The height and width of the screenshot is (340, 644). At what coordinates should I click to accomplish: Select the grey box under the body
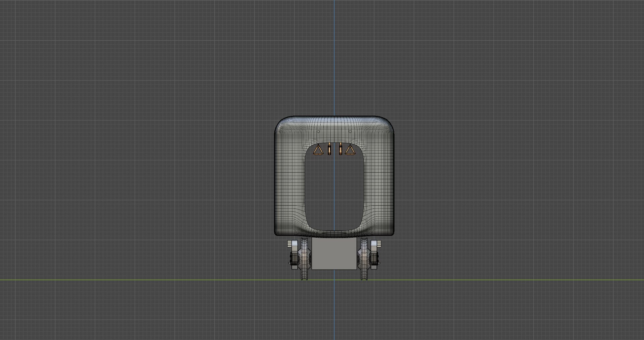(x=334, y=253)
